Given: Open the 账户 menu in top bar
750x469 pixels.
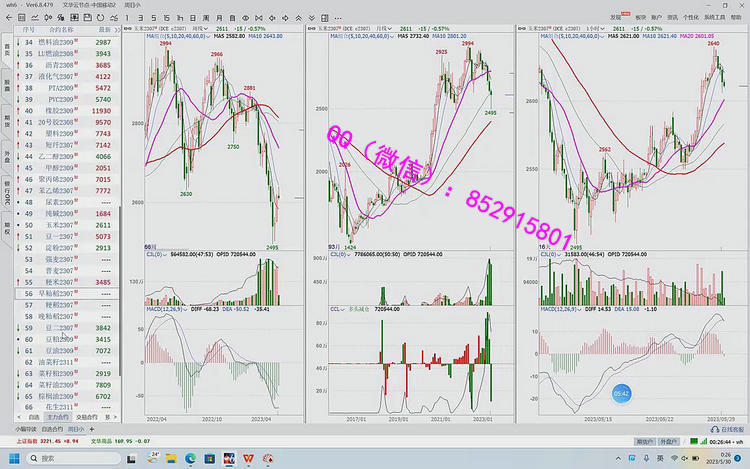Looking at the screenshot, I should click(x=657, y=17).
